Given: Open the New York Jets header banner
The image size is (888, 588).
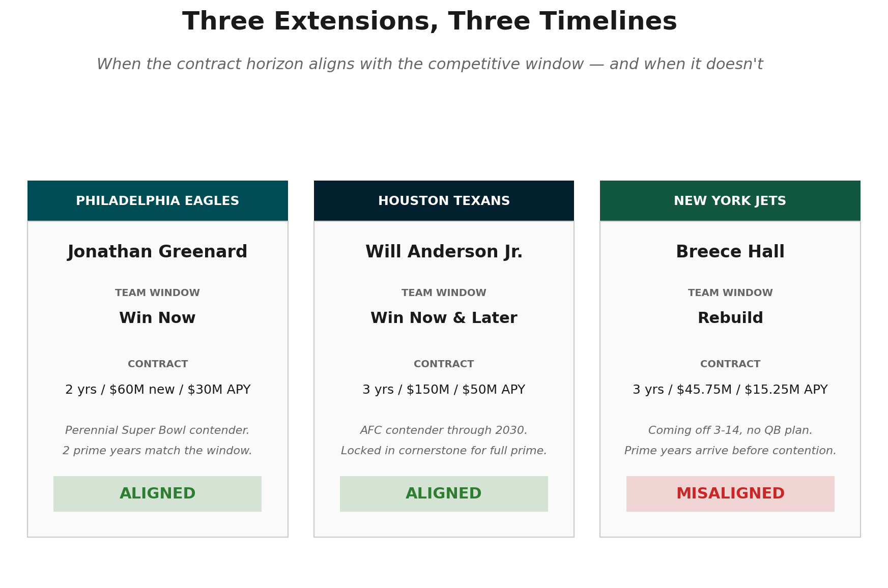Looking at the screenshot, I should point(730,201).
